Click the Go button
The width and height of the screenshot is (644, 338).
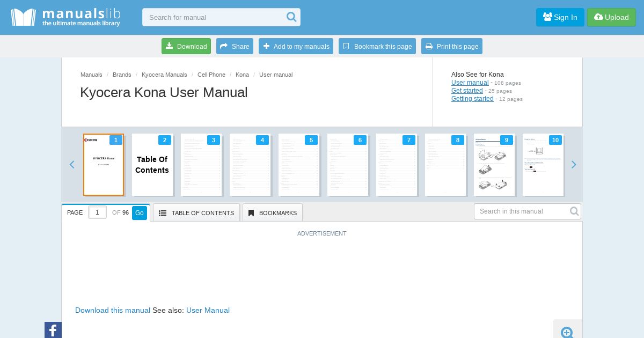(140, 213)
